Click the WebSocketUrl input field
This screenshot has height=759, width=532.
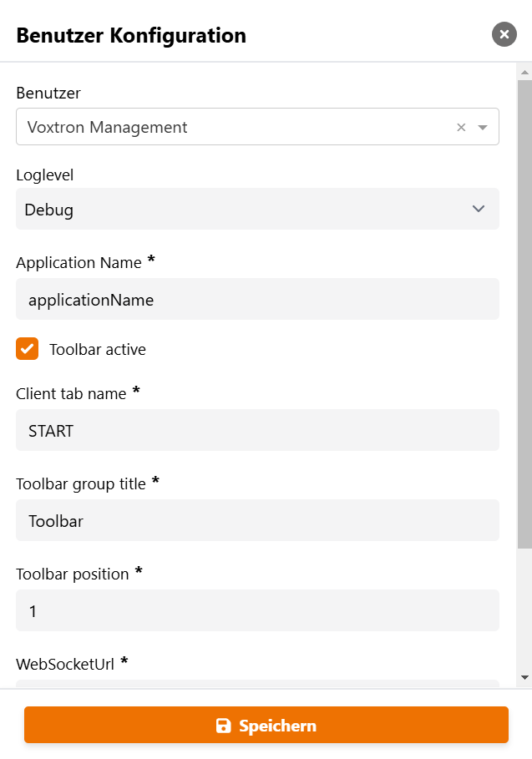257,684
